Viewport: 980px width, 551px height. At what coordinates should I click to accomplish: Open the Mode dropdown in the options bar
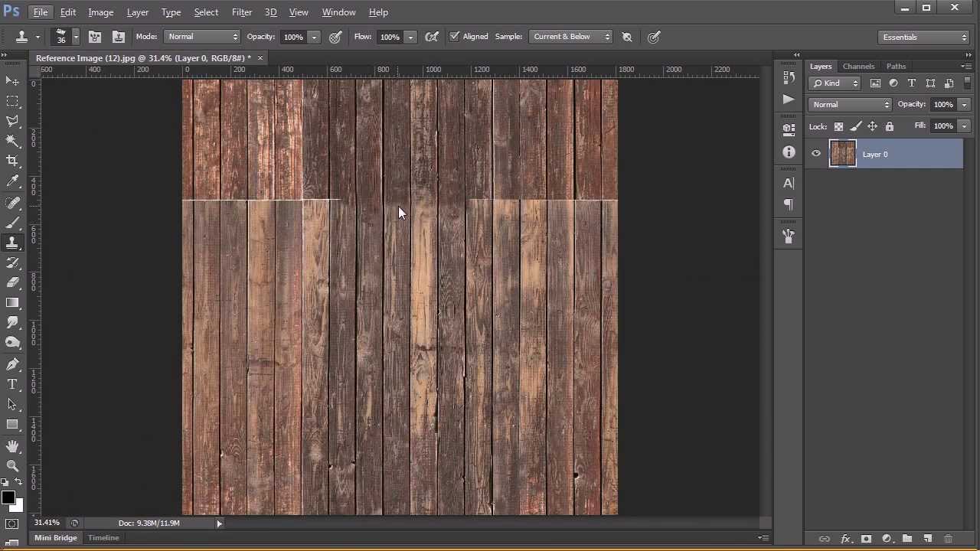coord(203,36)
